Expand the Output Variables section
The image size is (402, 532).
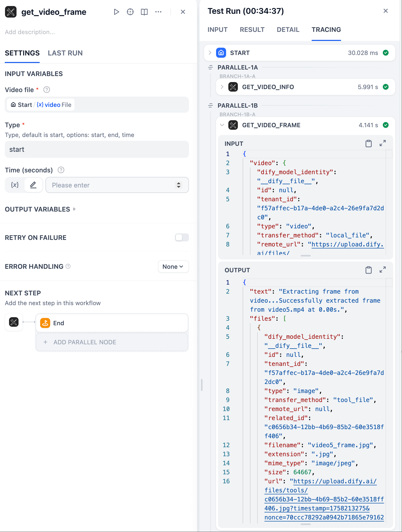[40, 209]
